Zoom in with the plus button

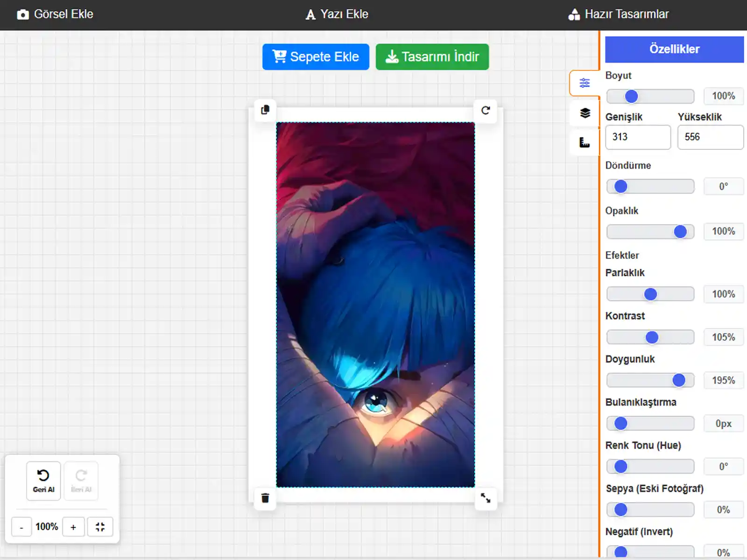(73, 527)
